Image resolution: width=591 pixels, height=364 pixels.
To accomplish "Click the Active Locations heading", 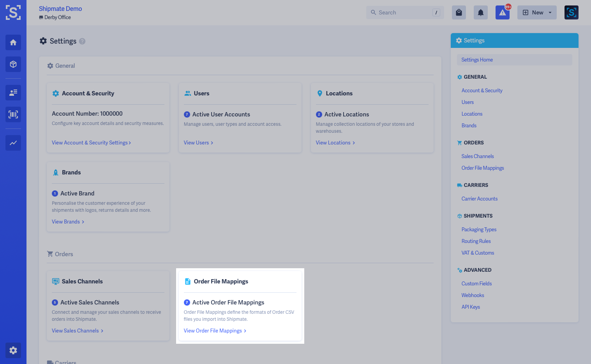I will point(347,114).
